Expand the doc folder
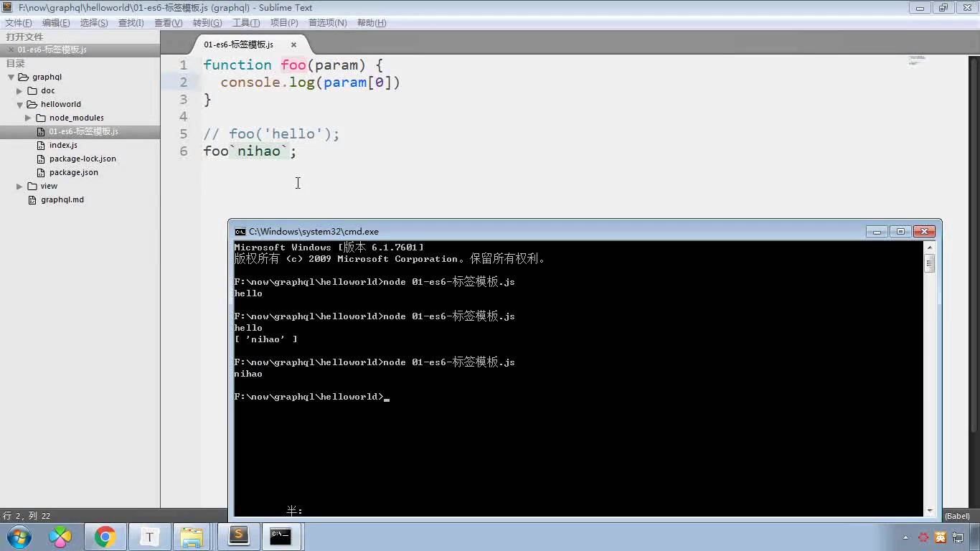 19,91
